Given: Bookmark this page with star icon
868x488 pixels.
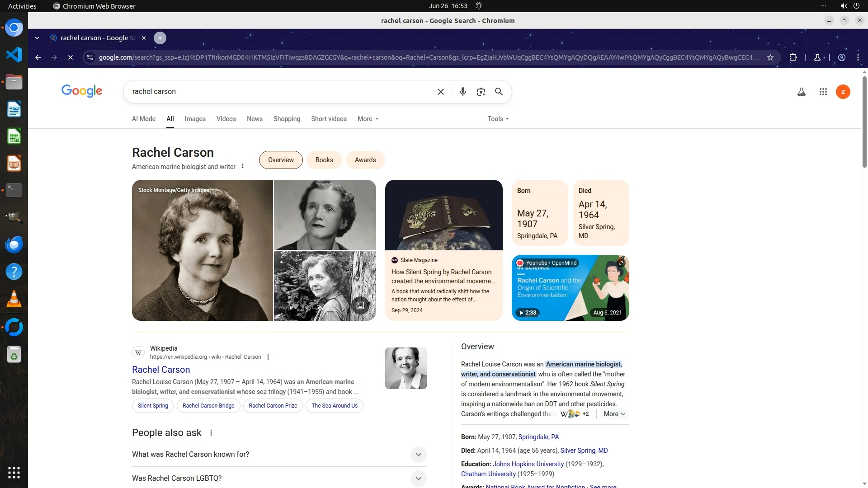Looking at the screenshot, I should (x=770, y=57).
